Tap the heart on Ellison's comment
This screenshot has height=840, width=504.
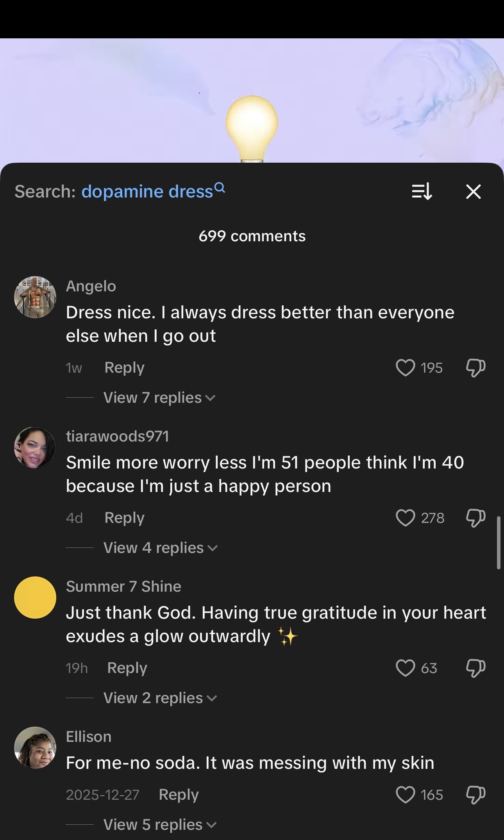pyautogui.click(x=405, y=795)
